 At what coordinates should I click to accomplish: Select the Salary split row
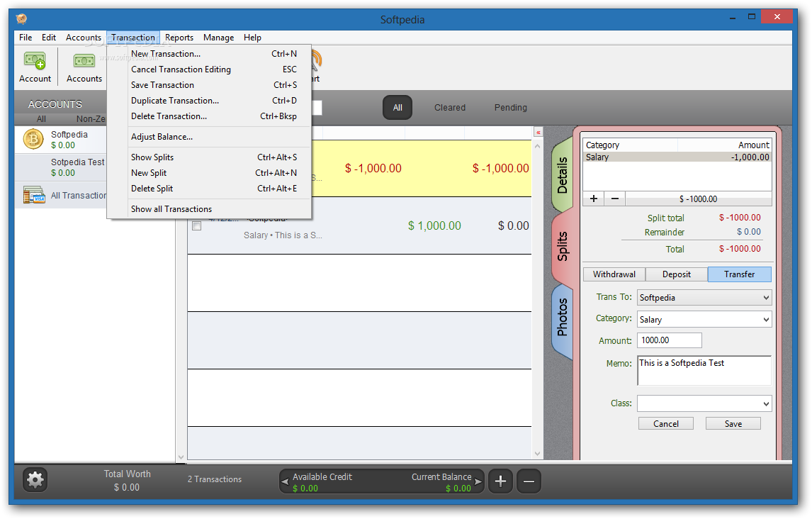coord(677,157)
